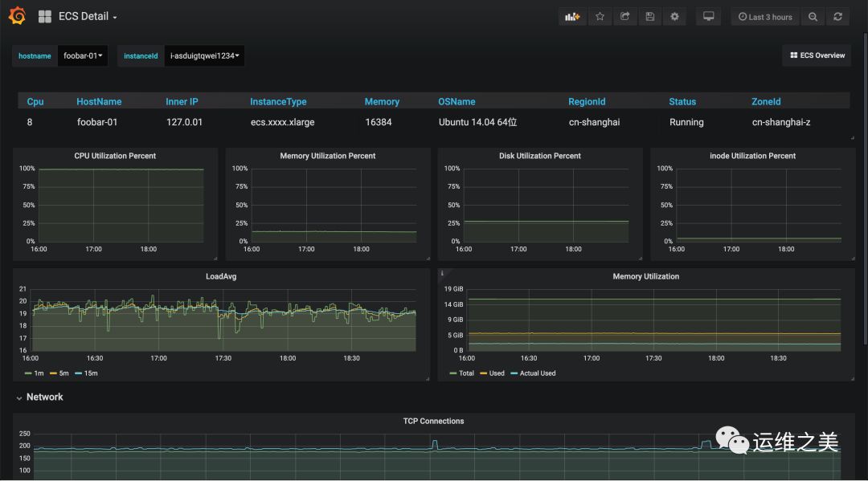
Task: Sort table by ZoneId column
Action: [x=766, y=102]
